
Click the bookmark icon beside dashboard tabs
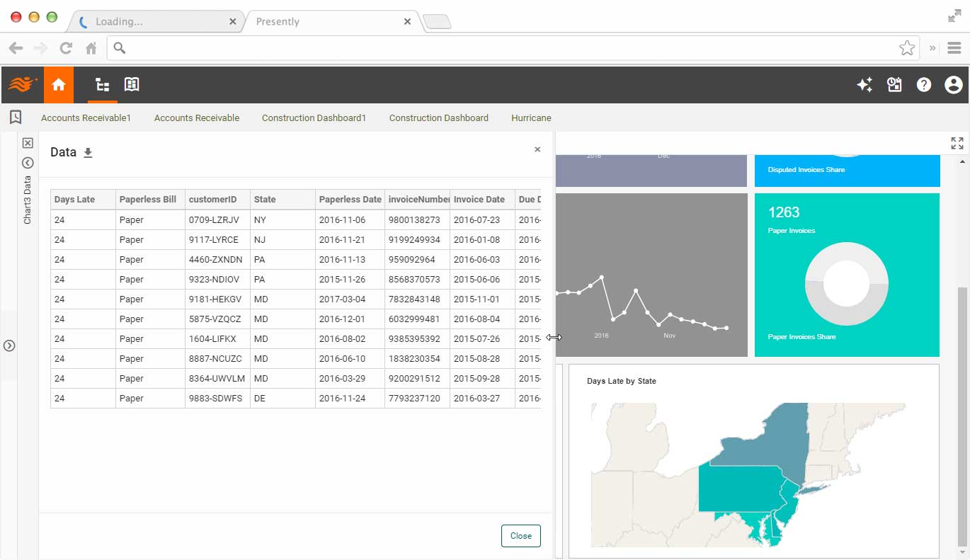pos(16,118)
